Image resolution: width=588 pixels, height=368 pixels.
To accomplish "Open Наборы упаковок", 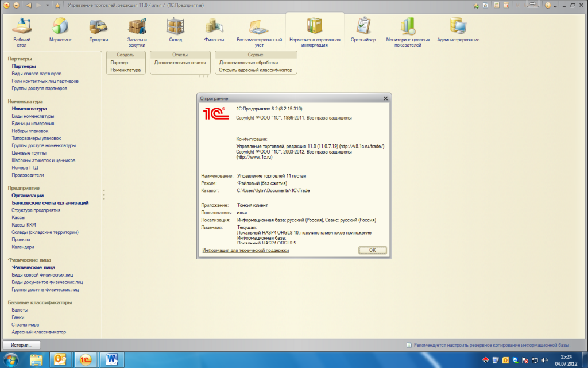I will [30, 131].
